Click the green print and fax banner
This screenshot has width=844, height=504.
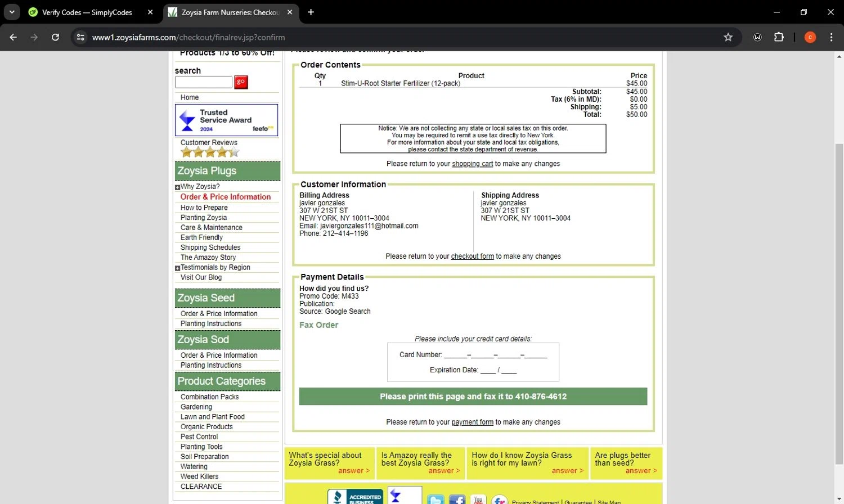tap(473, 397)
